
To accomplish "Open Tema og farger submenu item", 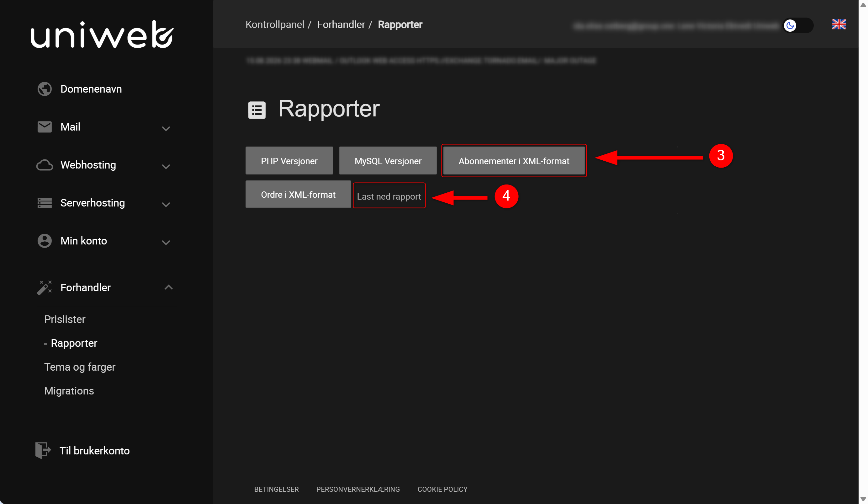I will [80, 367].
